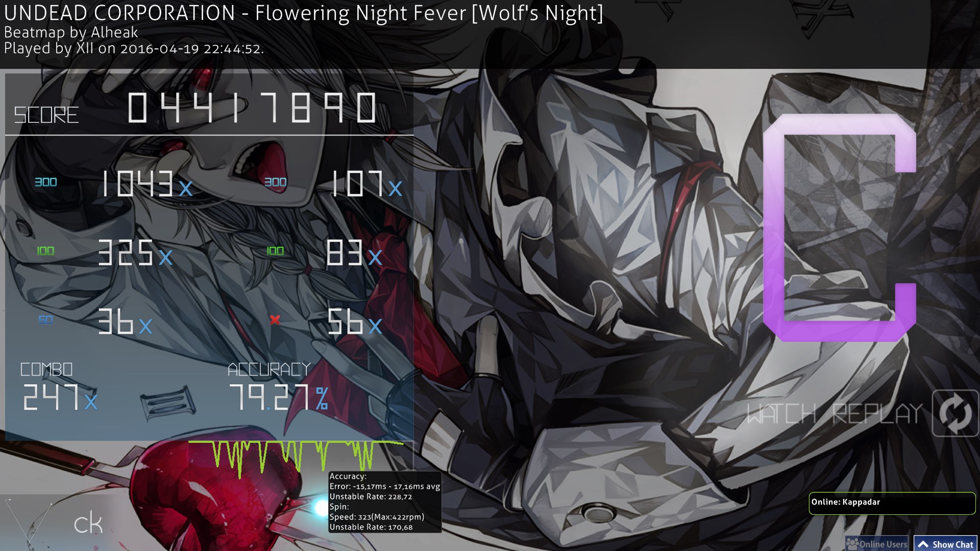Click the 'Beatmap by Alheak' text
The width and height of the screenshot is (980, 551).
(x=71, y=32)
